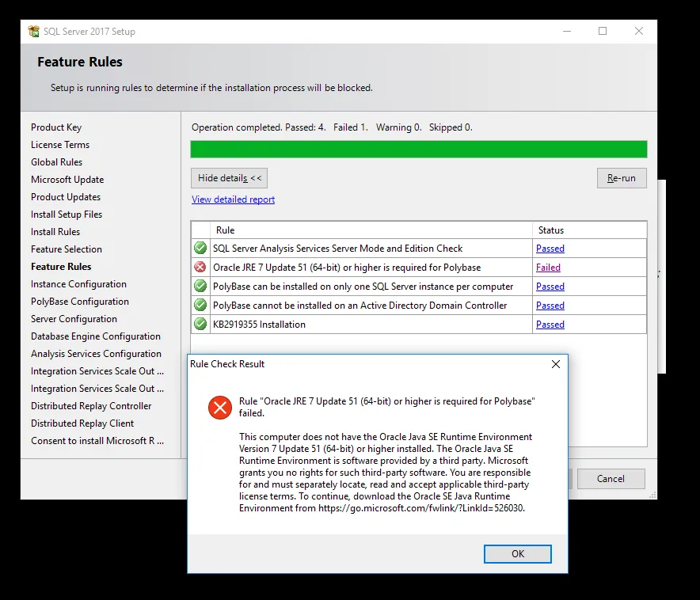Confirm the dialog with OK
The image size is (700, 600).
[x=518, y=553]
